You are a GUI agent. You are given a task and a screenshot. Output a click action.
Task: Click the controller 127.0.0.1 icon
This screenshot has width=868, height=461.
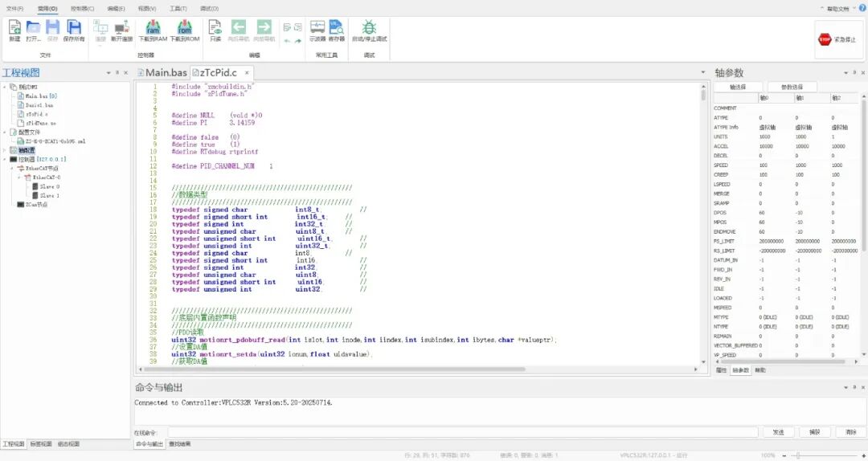pos(14,159)
